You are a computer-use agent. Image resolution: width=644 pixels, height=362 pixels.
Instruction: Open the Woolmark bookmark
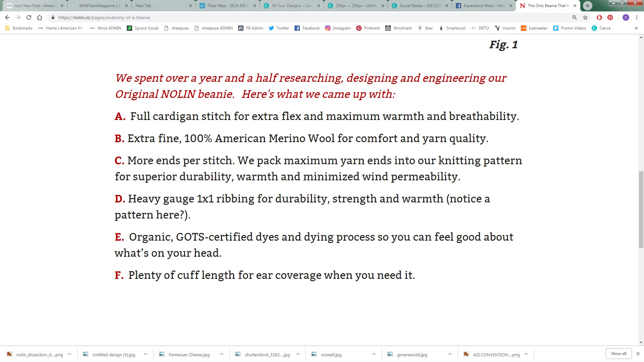pyautogui.click(x=399, y=28)
